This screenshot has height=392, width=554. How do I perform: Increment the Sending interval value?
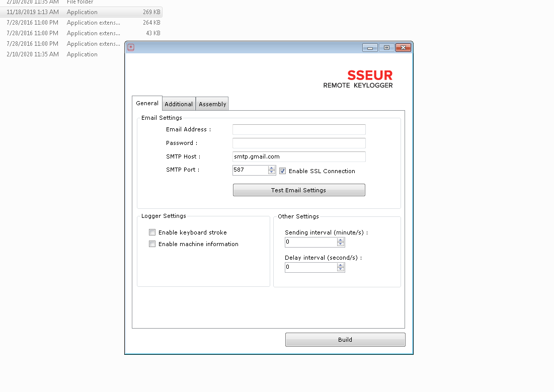click(x=341, y=240)
